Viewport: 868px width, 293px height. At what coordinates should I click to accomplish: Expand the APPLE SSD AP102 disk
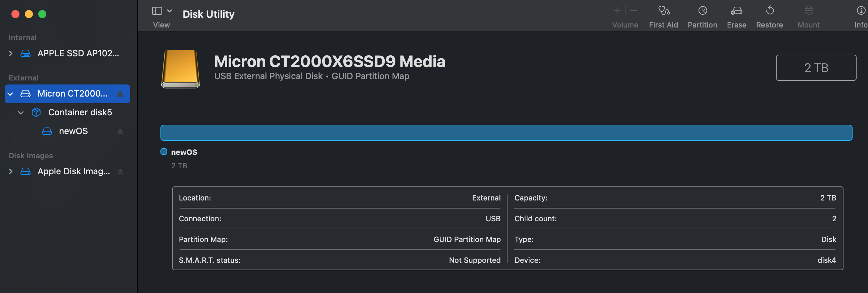[x=10, y=54]
